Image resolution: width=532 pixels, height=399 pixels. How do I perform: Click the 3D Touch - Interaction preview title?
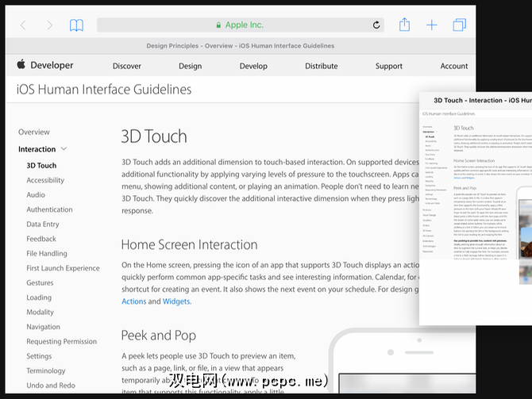pyautogui.click(x=483, y=100)
